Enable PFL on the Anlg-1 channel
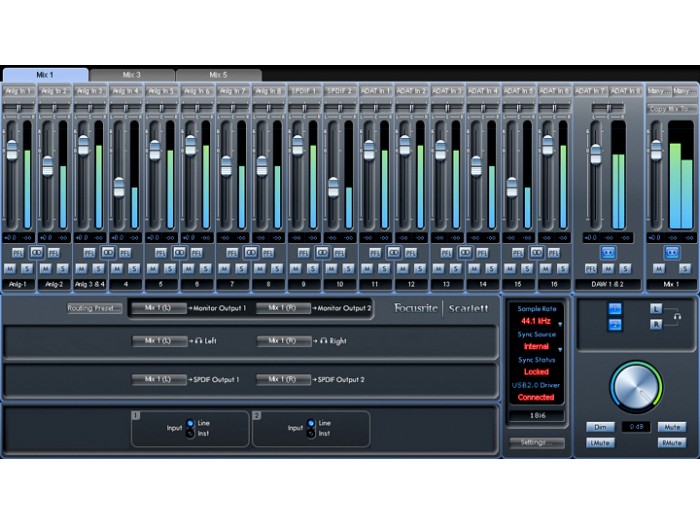Screen dimensions: 700x525 click(18, 254)
